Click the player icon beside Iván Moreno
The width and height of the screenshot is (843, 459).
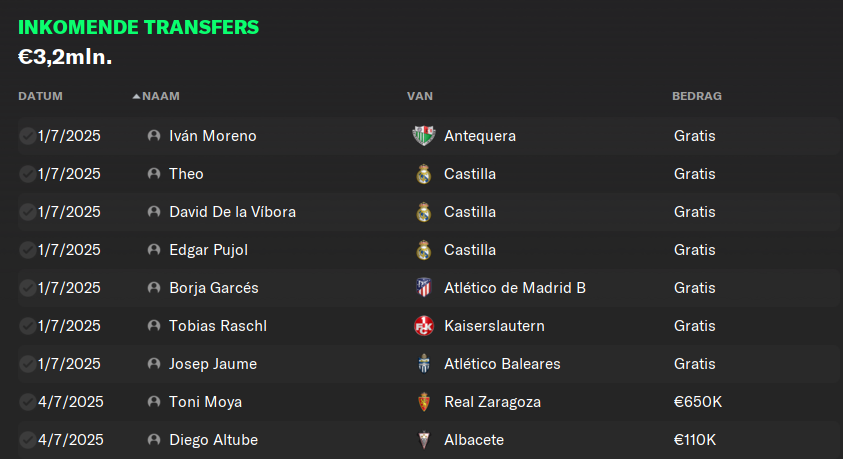[154, 136]
